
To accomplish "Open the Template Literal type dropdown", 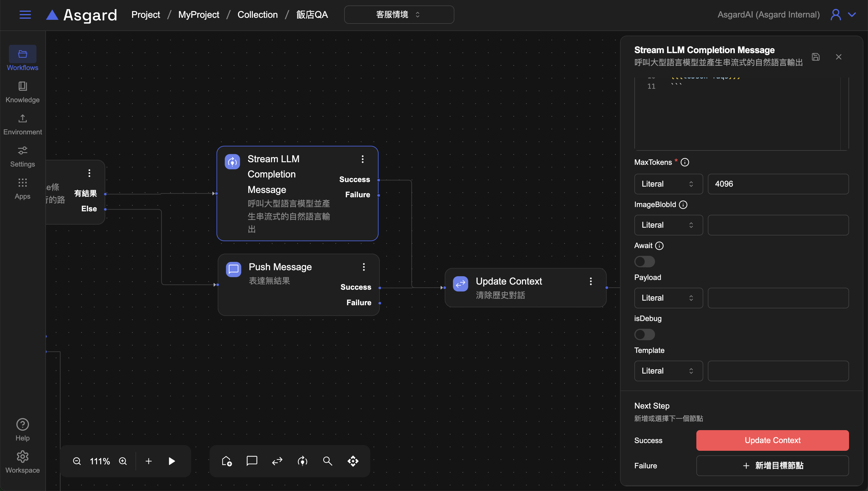I will pos(668,371).
